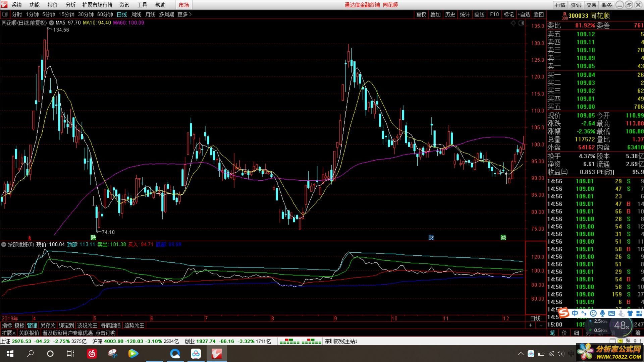This screenshot has height=362, width=644.
Task: Click the green 减 marker on the timeline
Action: (x=503, y=237)
